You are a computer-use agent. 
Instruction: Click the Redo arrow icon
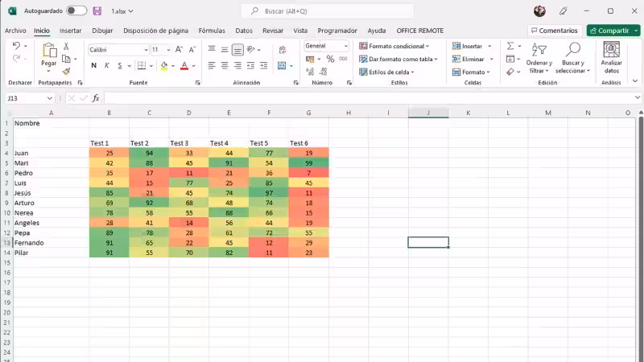tap(16, 59)
